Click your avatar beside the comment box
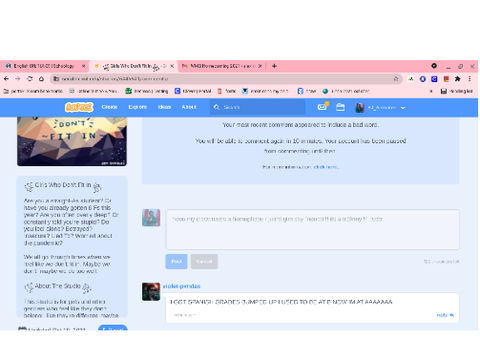Screen dimensions: 480x360 click(151, 218)
